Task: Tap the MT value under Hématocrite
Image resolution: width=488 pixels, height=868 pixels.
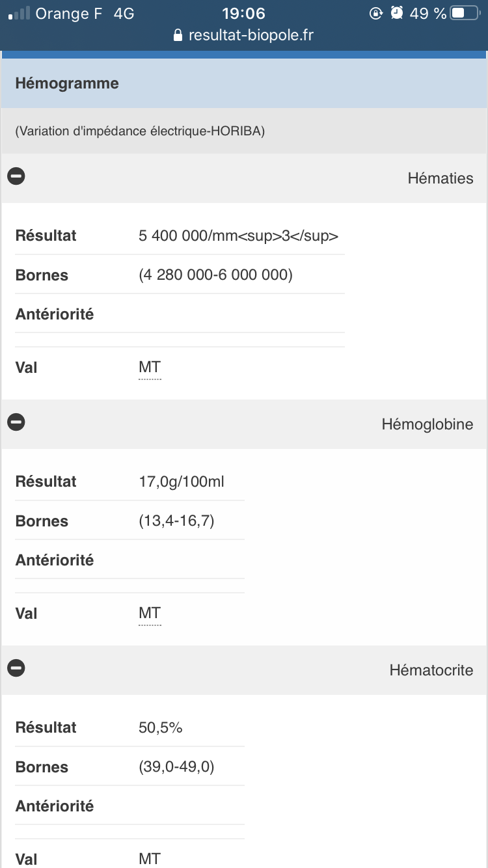Action: click(150, 859)
